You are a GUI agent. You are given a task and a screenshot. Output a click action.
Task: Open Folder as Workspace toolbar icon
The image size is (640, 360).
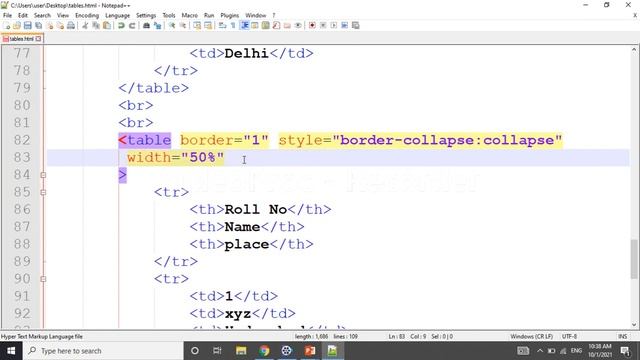pyautogui.click(x=287, y=26)
